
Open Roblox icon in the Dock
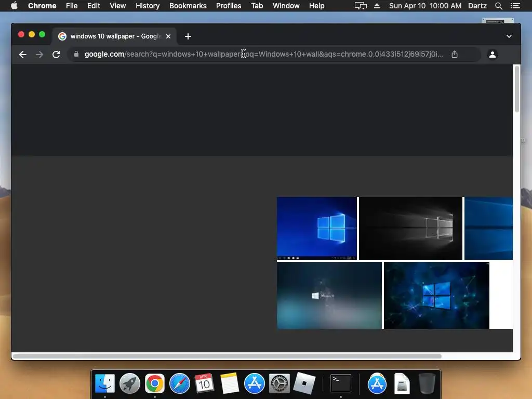(304, 383)
